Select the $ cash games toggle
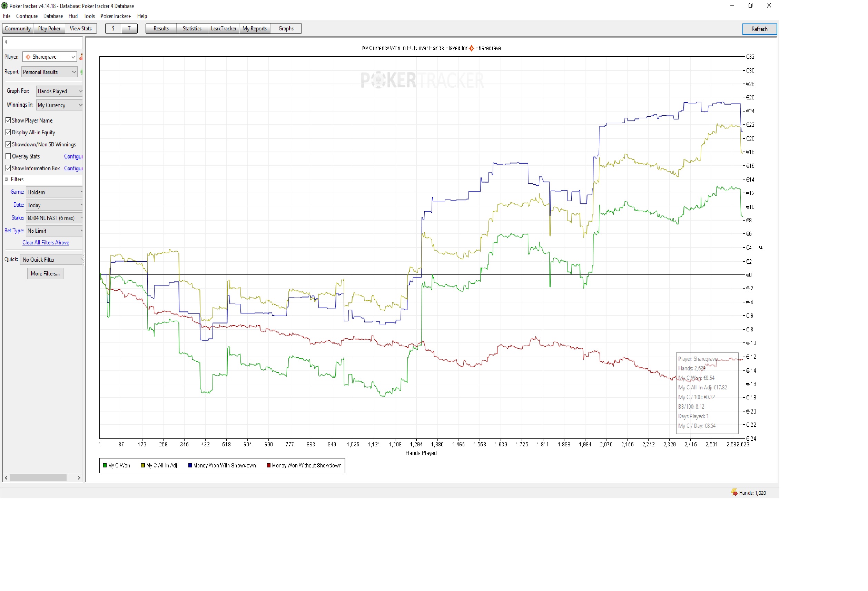The image size is (868, 591). coord(113,28)
